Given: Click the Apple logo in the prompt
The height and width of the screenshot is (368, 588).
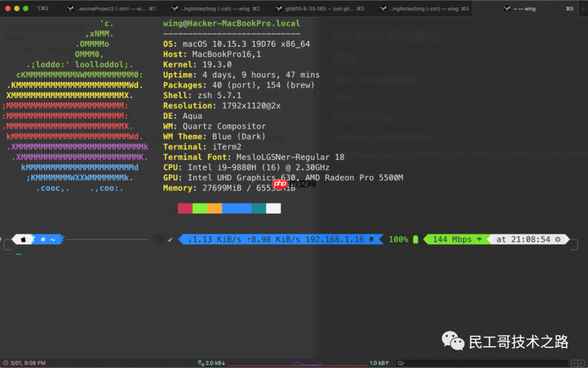Looking at the screenshot, I should (23, 239).
